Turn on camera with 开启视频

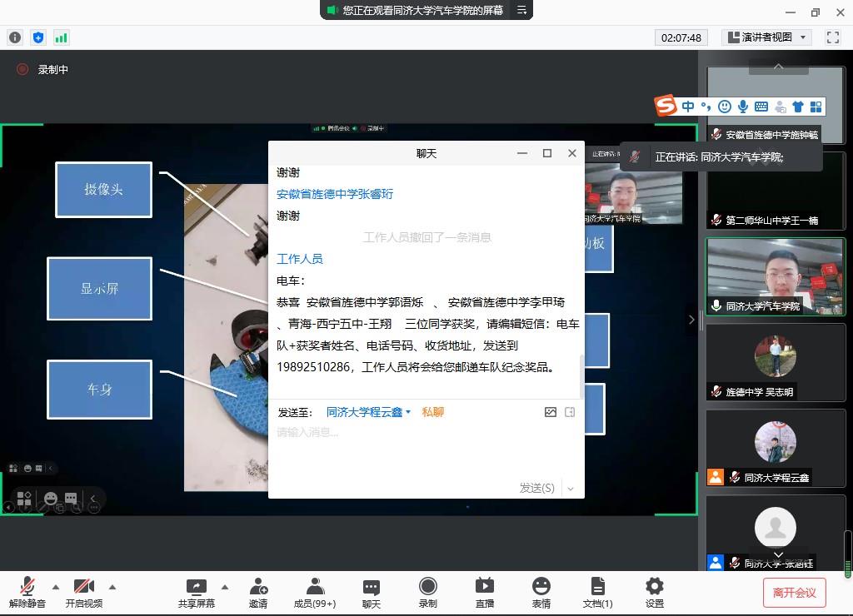(x=83, y=592)
